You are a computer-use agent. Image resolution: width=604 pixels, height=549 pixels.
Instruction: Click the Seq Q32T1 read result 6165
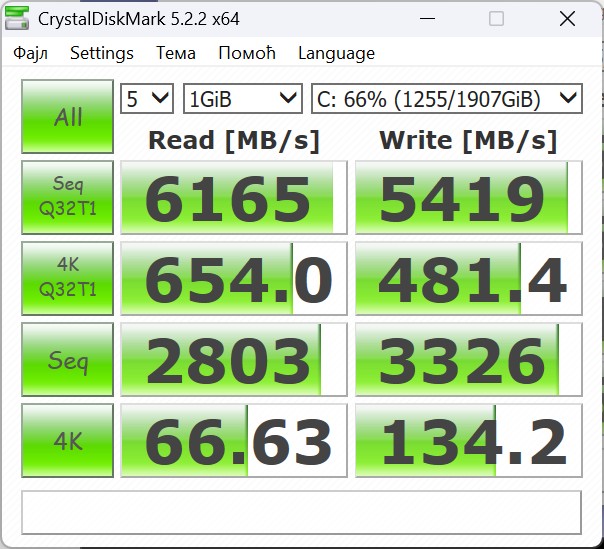[234, 197]
